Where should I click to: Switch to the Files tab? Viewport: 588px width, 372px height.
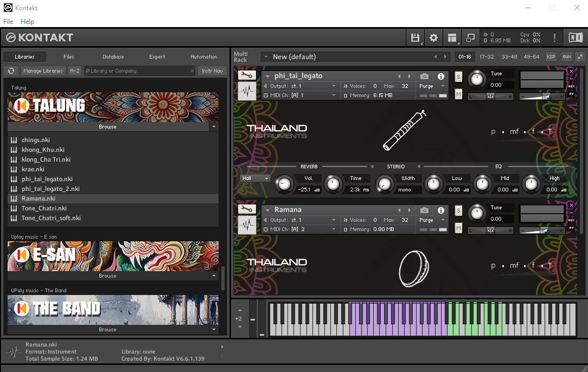(69, 56)
